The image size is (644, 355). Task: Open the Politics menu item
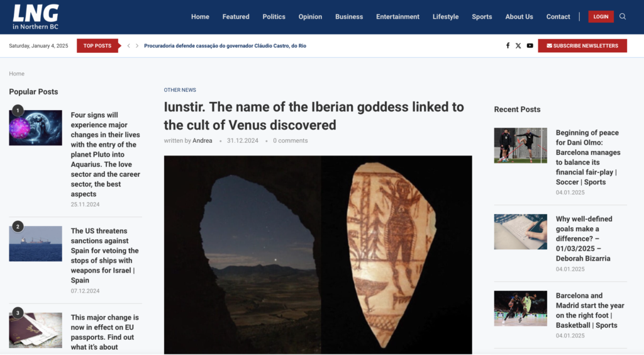274,17
